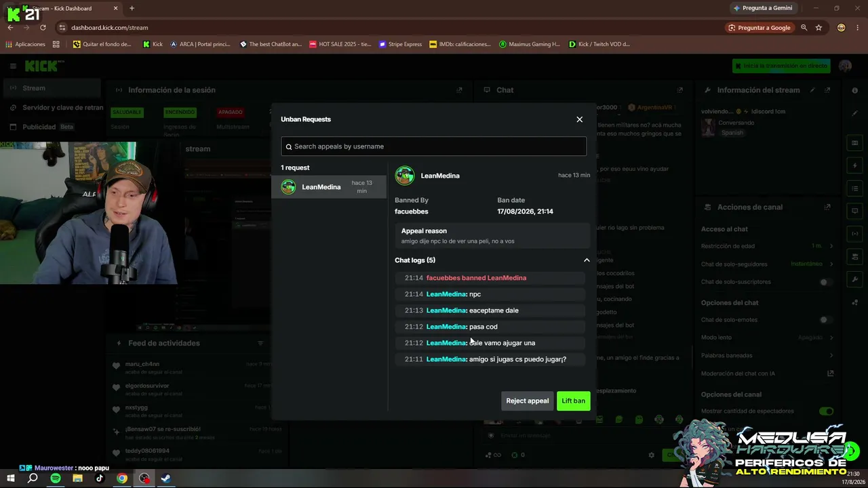
Task: Click elgordosurvivor in the activity feed
Action: click(147, 386)
